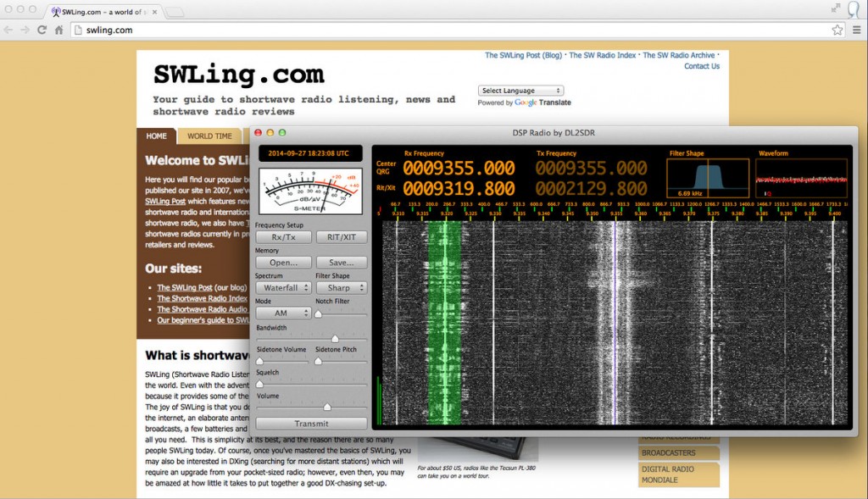Click the Notch Filter slider handle

(319, 314)
